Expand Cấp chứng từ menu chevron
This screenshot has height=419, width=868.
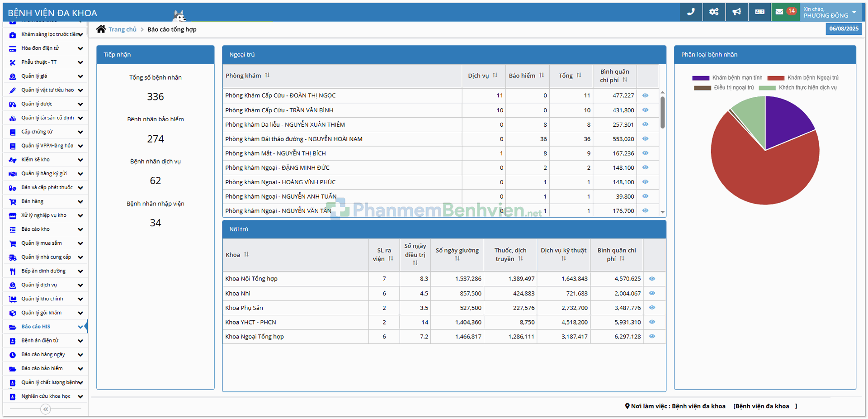click(x=80, y=132)
